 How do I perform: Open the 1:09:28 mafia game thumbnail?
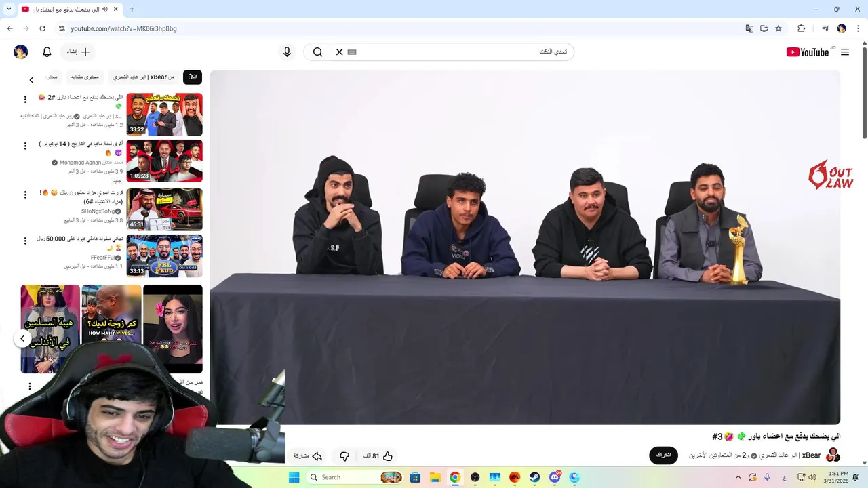pos(164,161)
